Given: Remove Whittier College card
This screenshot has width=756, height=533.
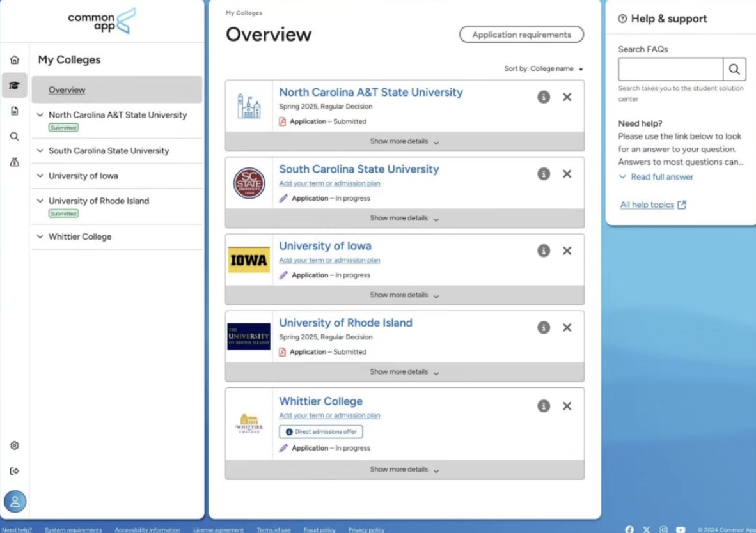Looking at the screenshot, I should [567, 406].
